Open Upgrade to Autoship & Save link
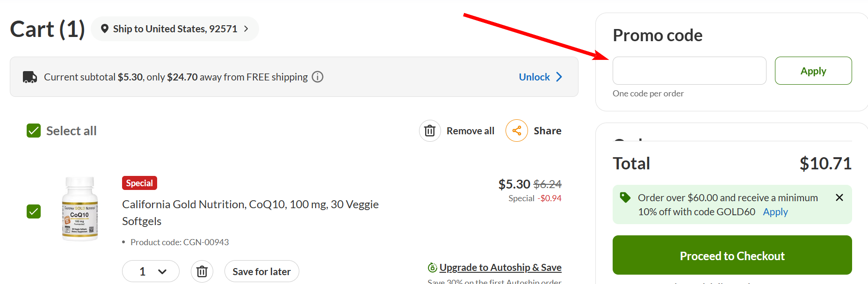 click(500, 268)
